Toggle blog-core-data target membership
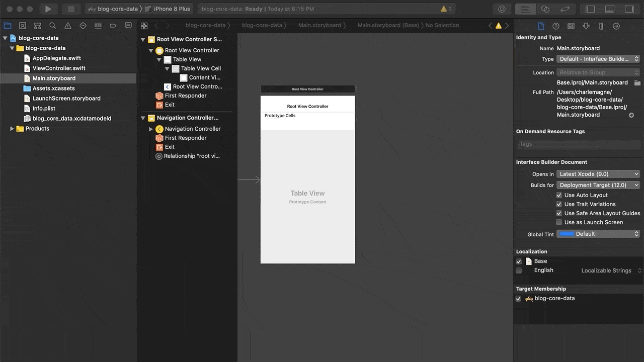This screenshot has height=362, width=644. [519, 299]
